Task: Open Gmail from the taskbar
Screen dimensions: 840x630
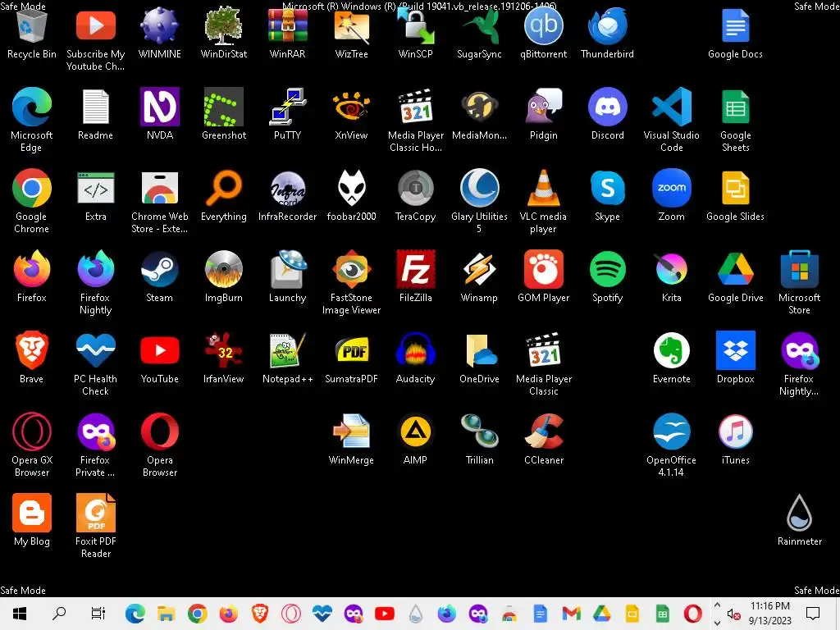Action: point(571,614)
